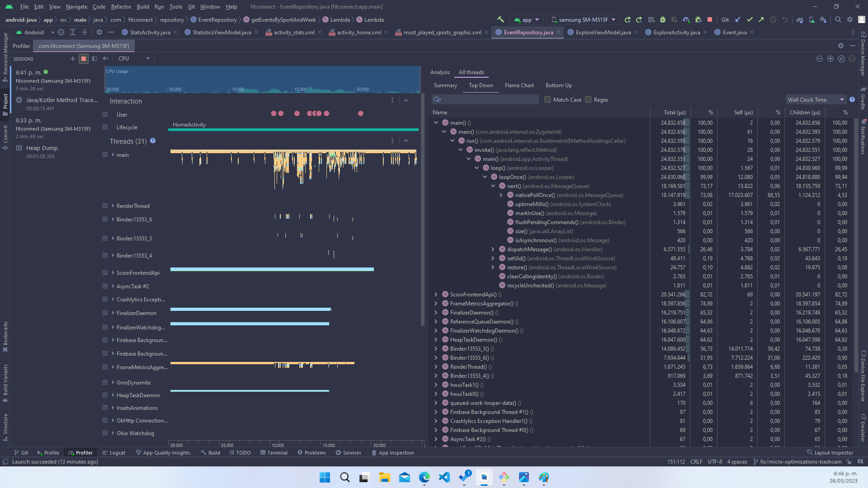Stop the running app with red square

710,19
